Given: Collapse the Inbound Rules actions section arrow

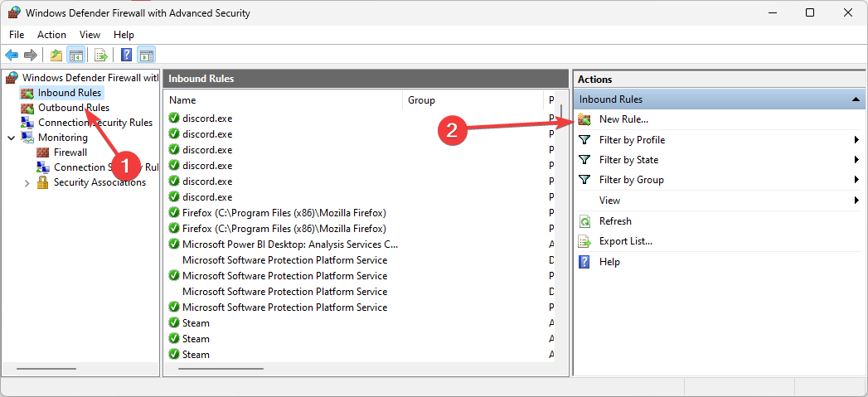Looking at the screenshot, I should click(856, 99).
